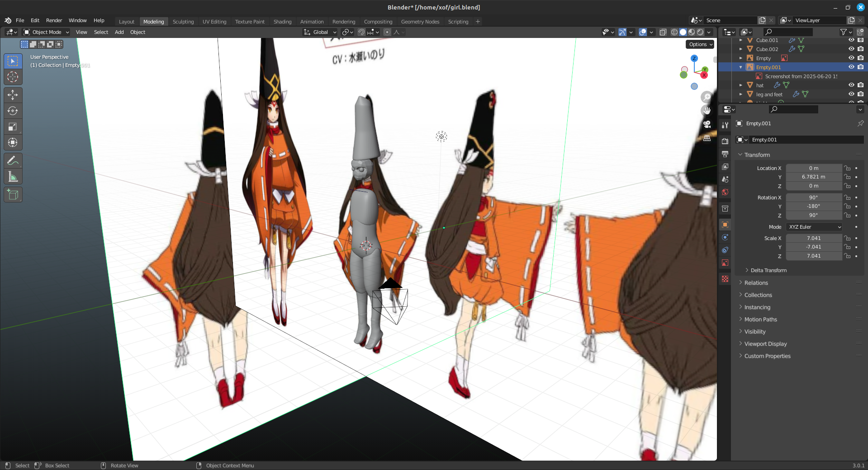Toggle hat visibility eye icon
This screenshot has height=470, width=868.
tap(851, 85)
